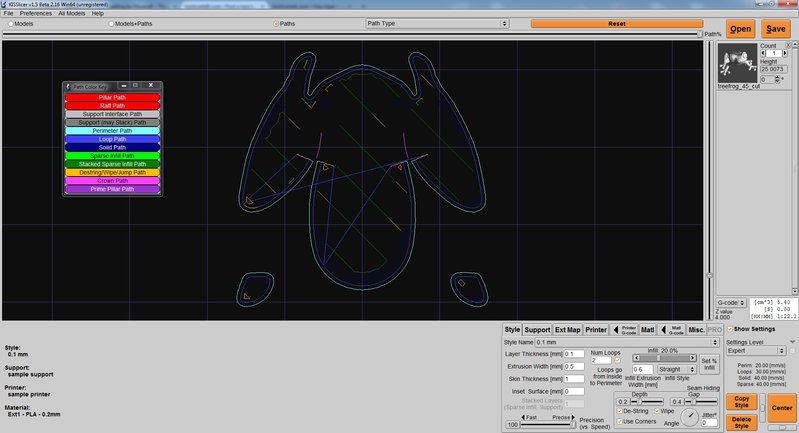799x433 pixels.
Task: Open the G-code display dropdown
Action: tap(731, 303)
